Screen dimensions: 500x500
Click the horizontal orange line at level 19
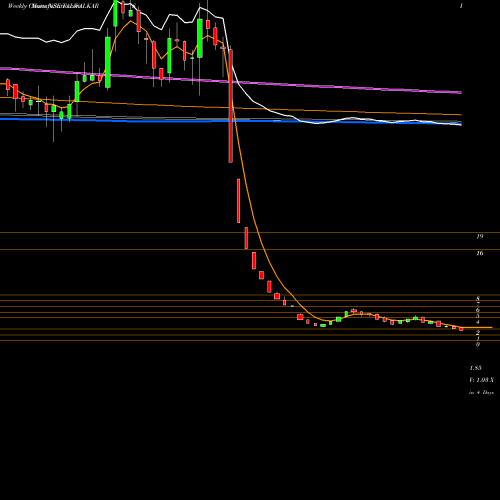pos(250,233)
